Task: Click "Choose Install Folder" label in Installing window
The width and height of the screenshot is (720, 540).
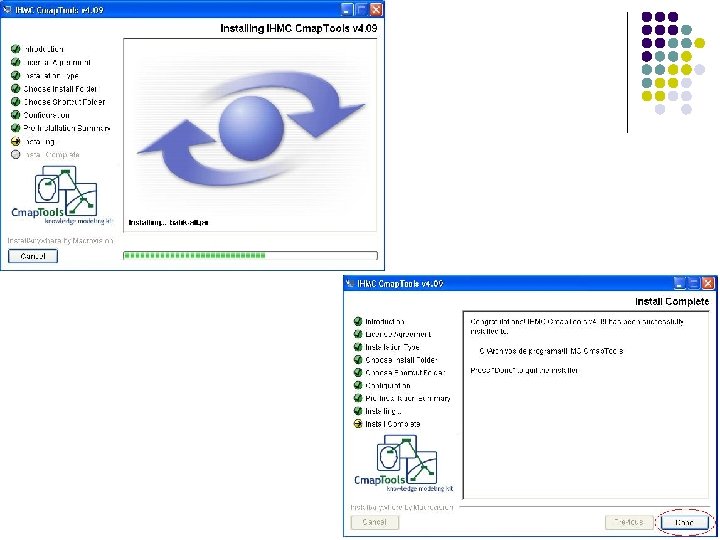Action: click(x=60, y=89)
